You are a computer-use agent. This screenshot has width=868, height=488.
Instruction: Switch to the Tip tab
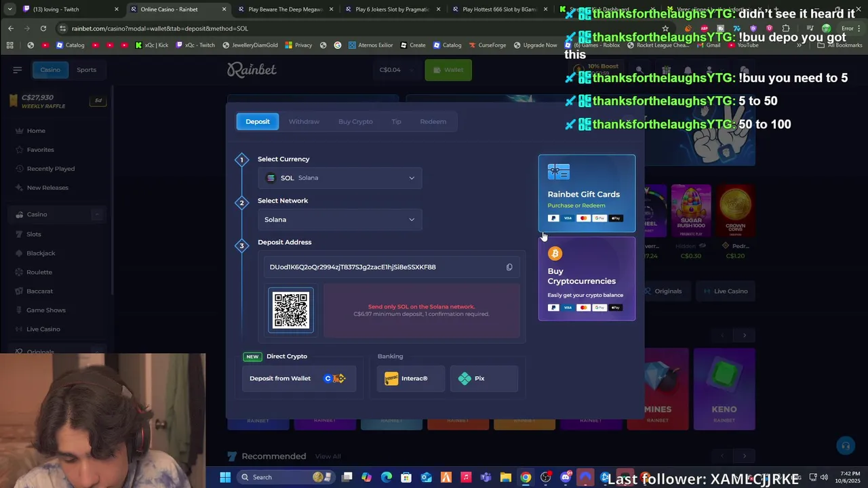point(396,121)
